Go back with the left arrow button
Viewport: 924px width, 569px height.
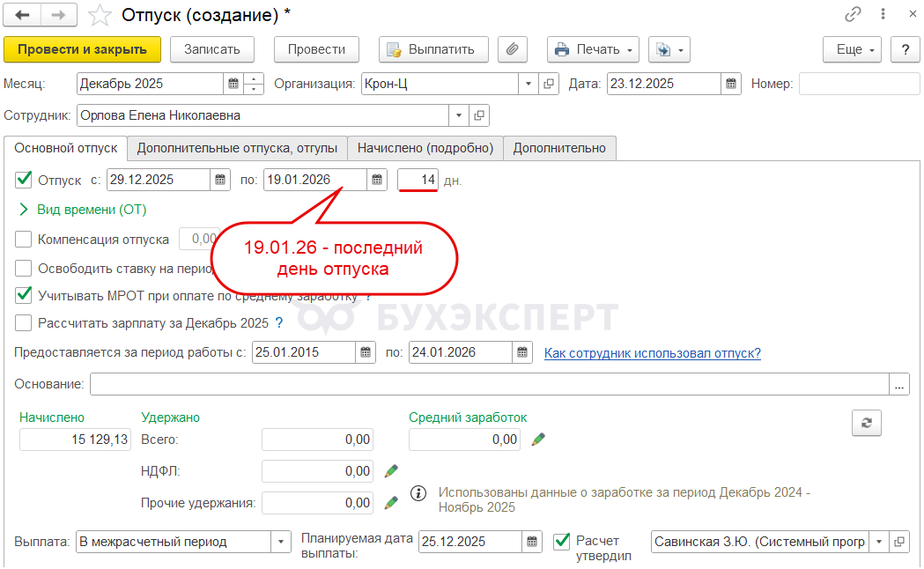22,15
